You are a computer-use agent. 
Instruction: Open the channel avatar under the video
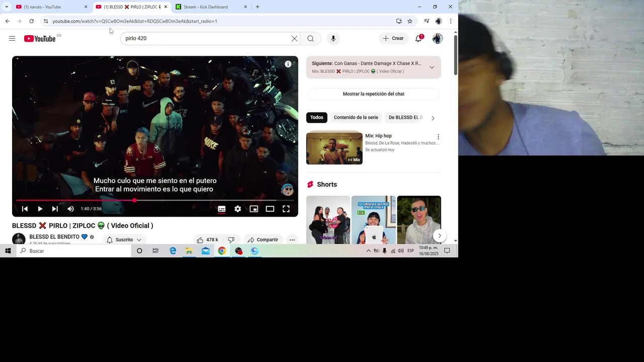19,239
